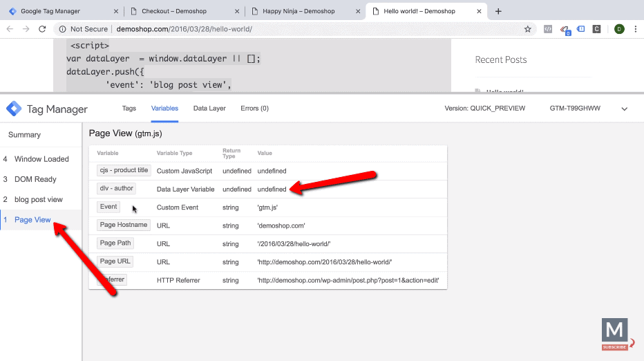Click the Custom Event type cell
The width and height of the screenshot is (644, 361).
(178, 207)
